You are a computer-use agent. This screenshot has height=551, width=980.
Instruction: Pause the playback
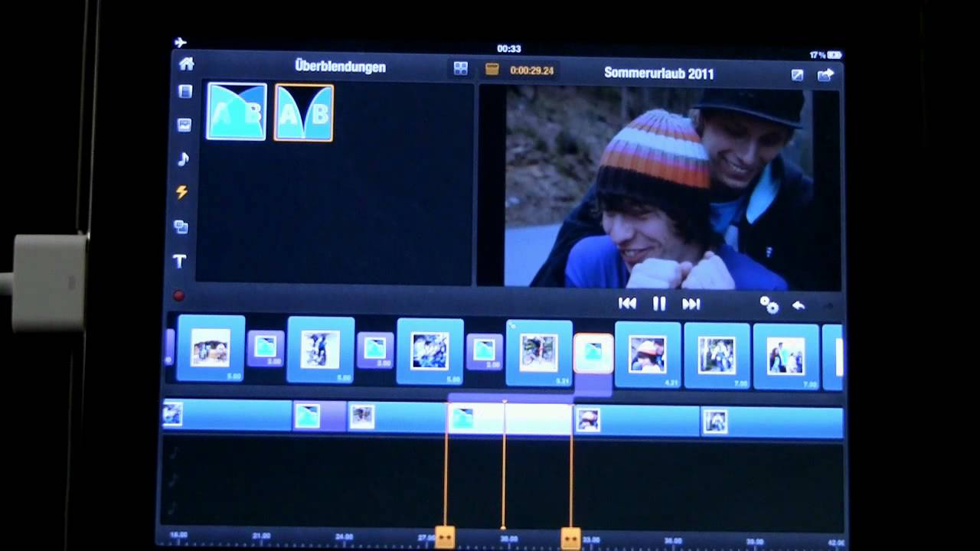click(659, 304)
